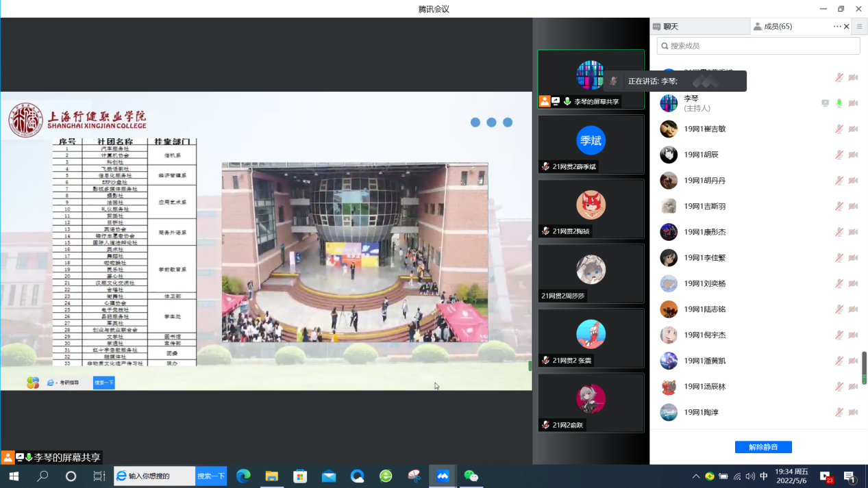The height and width of the screenshot is (488, 868).
Task: Click the 搜索成员 search field
Action: tap(758, 46)
